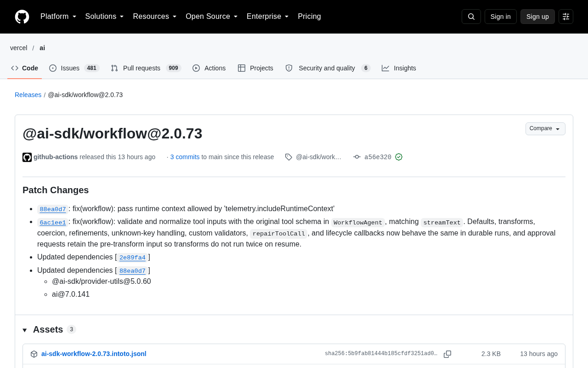Open commit 6ac1ee1 link
Screen dimensions: 588x368
click(53, 222)
